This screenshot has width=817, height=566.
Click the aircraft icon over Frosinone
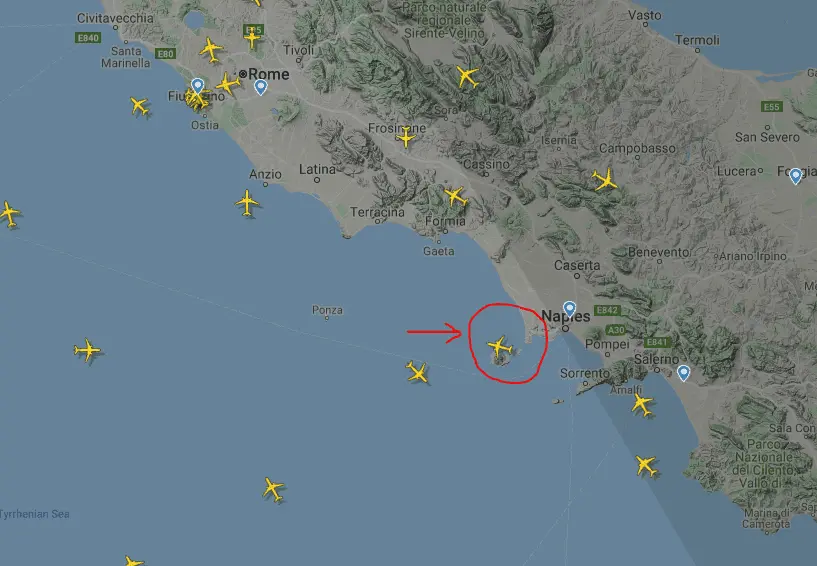(405, 138)
